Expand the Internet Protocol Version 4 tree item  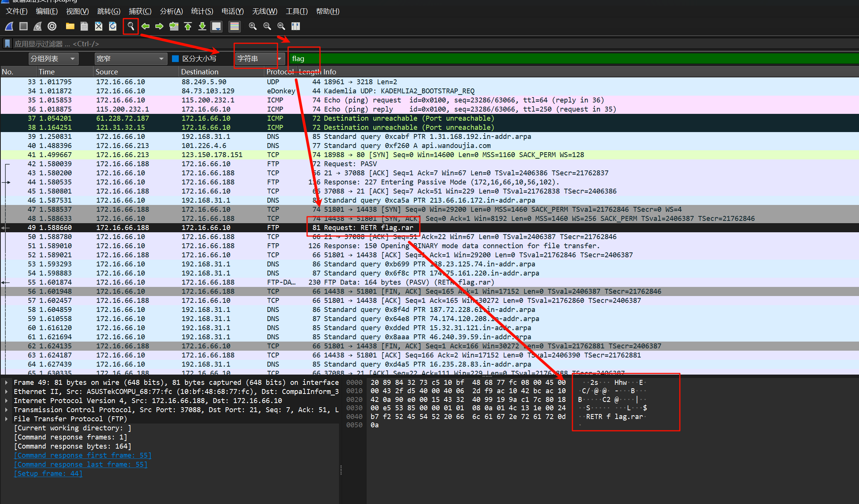tap(6, 401)
